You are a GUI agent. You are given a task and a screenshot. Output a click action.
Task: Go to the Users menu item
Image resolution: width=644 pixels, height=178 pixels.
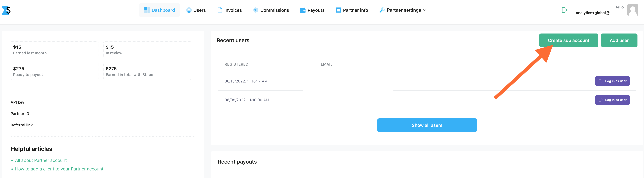coord(196,10)
